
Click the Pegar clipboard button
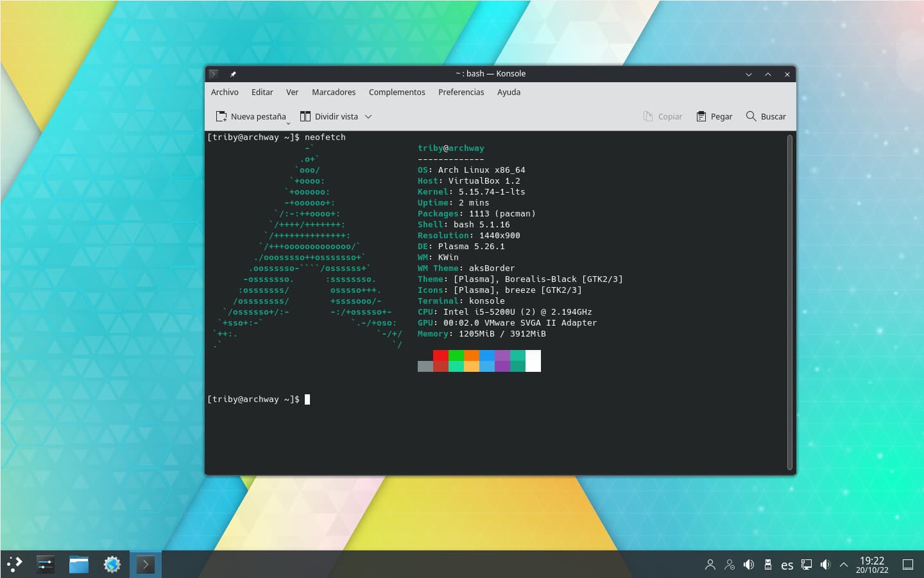coord(714,116)
